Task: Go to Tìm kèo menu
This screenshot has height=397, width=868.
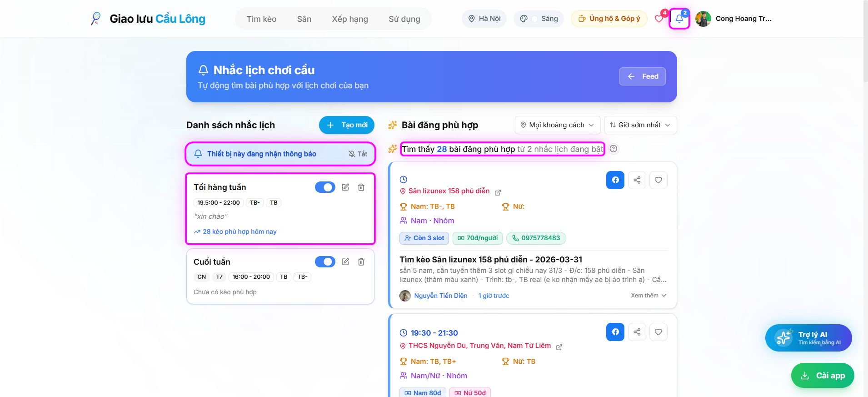Action: (261, 19)
